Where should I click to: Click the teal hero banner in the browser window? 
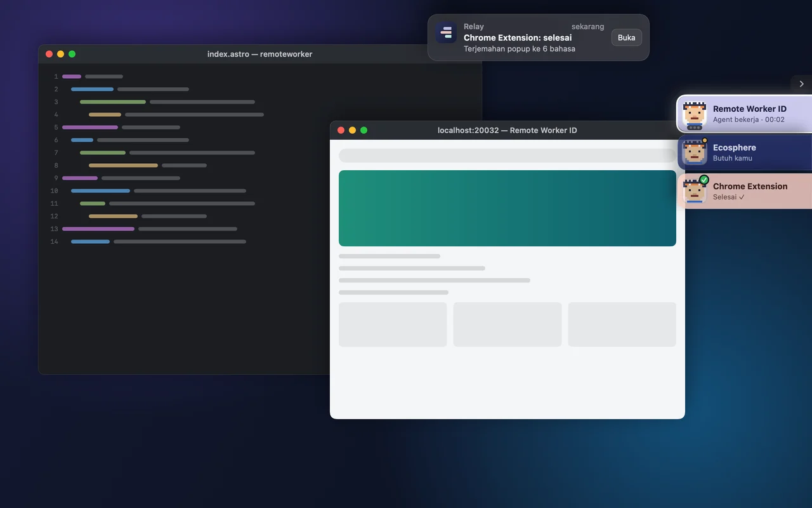pos(507,208)
